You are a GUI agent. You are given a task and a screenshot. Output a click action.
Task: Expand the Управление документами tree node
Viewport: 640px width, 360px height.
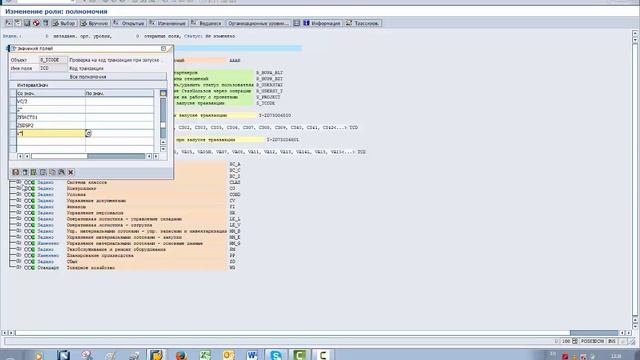pos(18,201)
